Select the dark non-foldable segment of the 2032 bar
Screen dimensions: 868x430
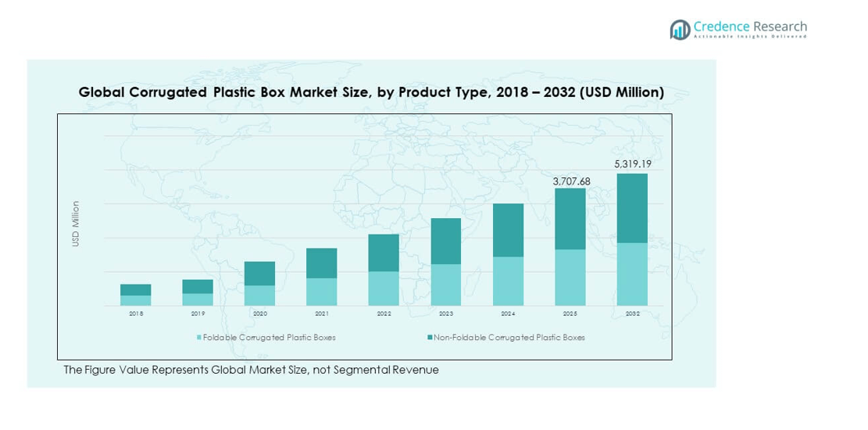[632, 208]
